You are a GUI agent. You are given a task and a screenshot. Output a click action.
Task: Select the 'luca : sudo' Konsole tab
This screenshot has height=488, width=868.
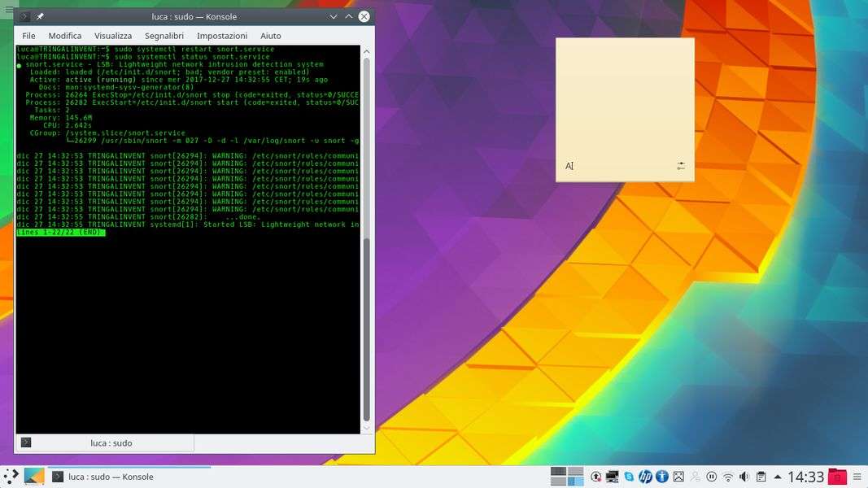click(111, 443)
